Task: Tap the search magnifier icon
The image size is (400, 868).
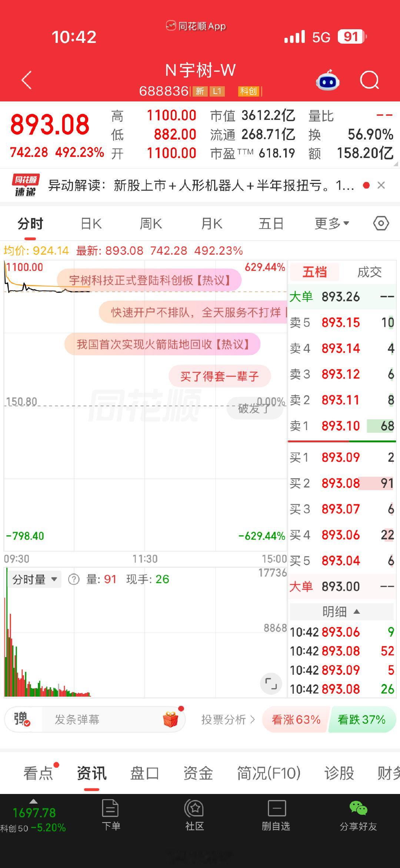Action: [x=370, y=80]
